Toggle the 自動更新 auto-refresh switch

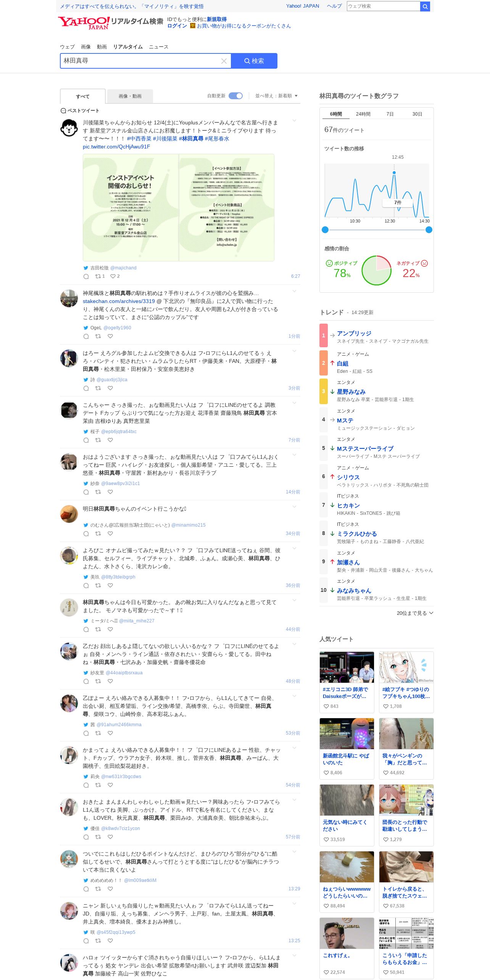(235, 96)
